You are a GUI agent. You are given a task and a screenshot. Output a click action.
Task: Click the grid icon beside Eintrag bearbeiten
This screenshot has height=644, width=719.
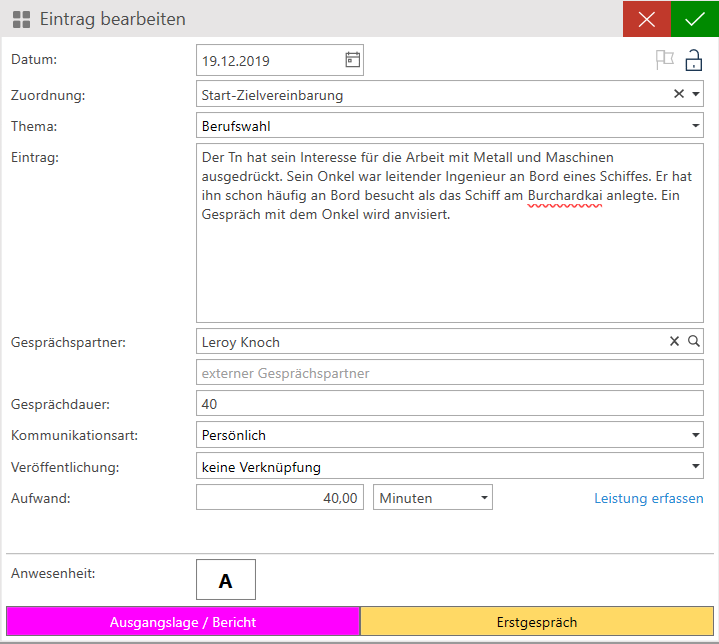(x=21, y=19)
